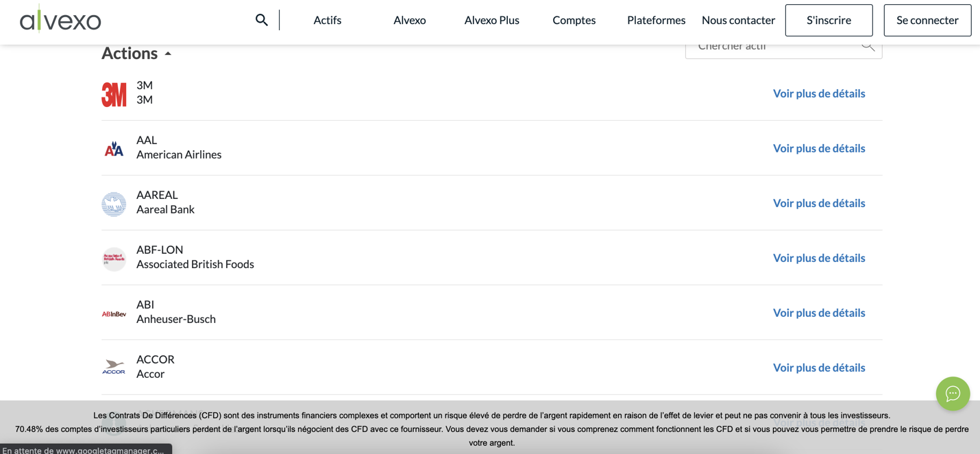Click S'inscrire to register

pyautogui.click(x=829, y=20)
